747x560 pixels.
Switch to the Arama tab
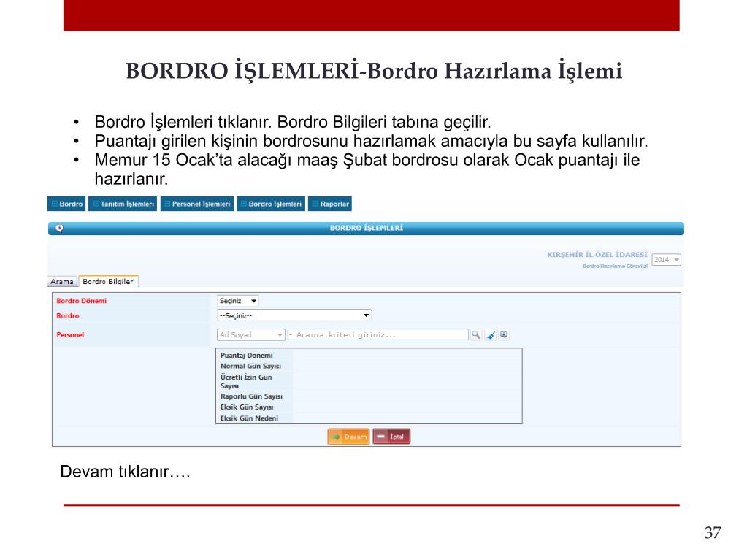[x=62, y=281]
